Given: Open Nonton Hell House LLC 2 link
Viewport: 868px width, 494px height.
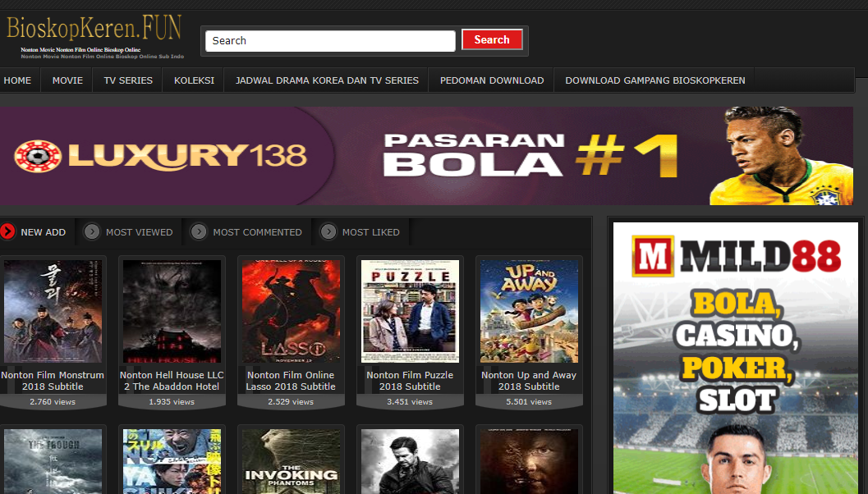Looking at the screenshot, I should pyautogui.click(x=172, y=381).
